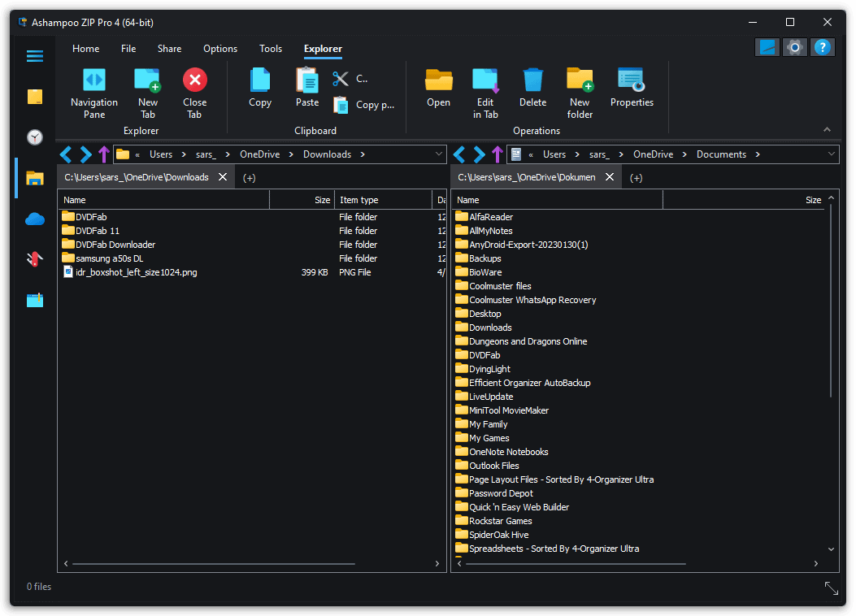Click the Open folder icon
Image resolution: width=856 pixels, height=616 pixels.
[438, 80]
